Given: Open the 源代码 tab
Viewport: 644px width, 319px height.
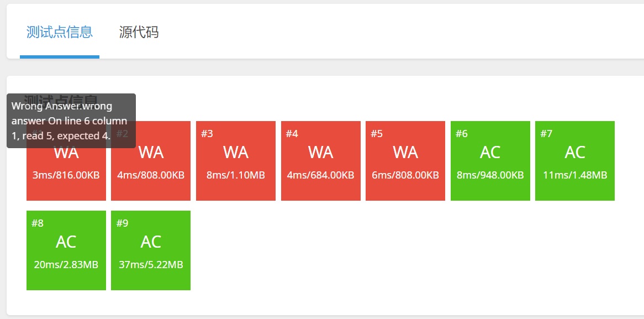Looking at the screenshot, I should (x=139, y=33).
